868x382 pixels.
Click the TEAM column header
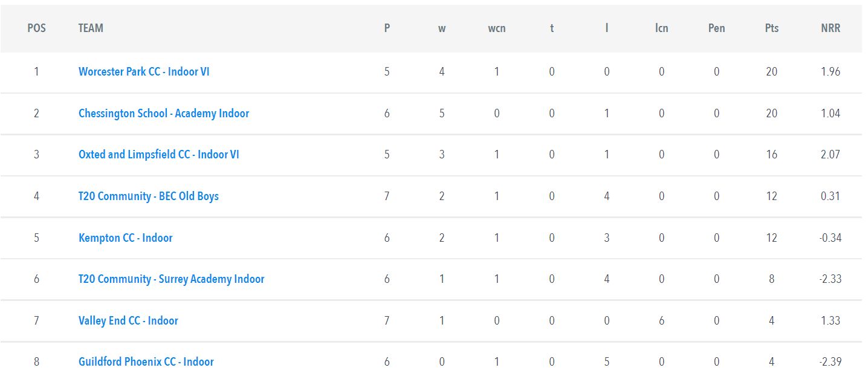coord(91,28)
